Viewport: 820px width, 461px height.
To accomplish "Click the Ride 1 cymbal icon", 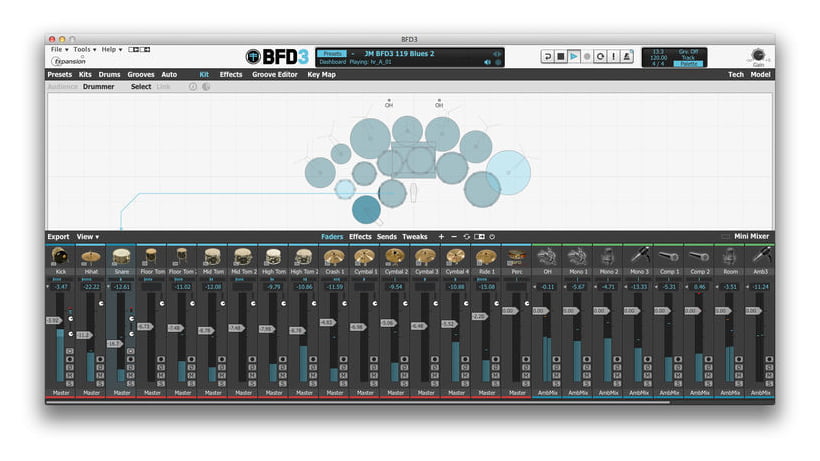I will click(486, 257).
